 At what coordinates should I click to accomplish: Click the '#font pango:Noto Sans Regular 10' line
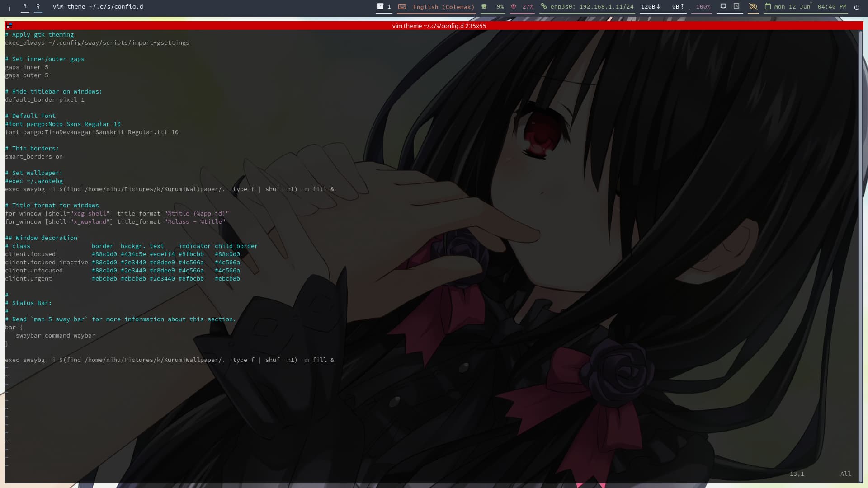[x=63, y=124]
